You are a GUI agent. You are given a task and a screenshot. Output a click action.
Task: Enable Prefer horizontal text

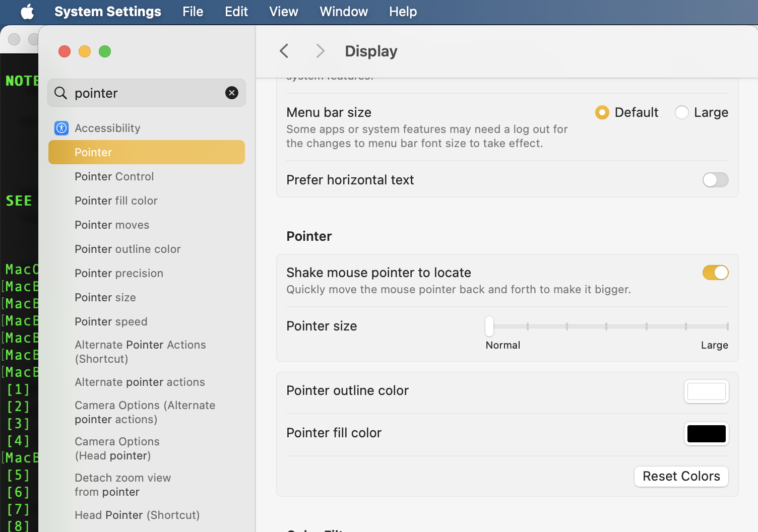coord(715,180)
